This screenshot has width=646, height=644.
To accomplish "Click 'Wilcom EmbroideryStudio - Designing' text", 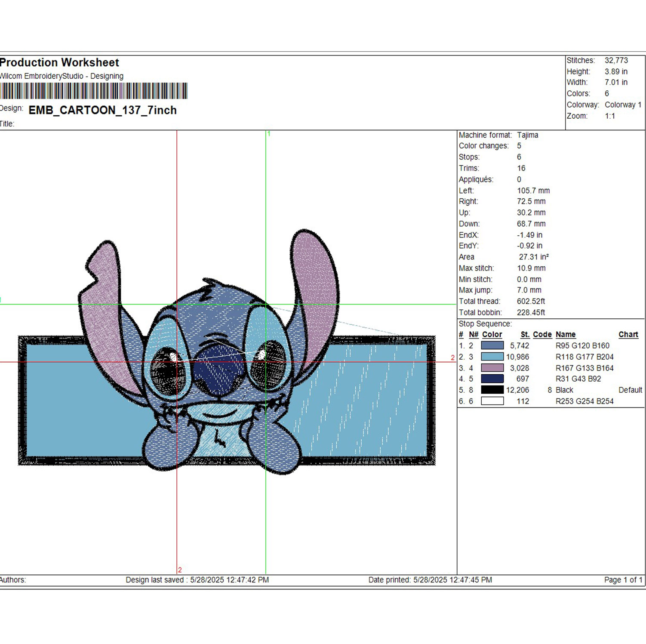I will pos(62,76).
